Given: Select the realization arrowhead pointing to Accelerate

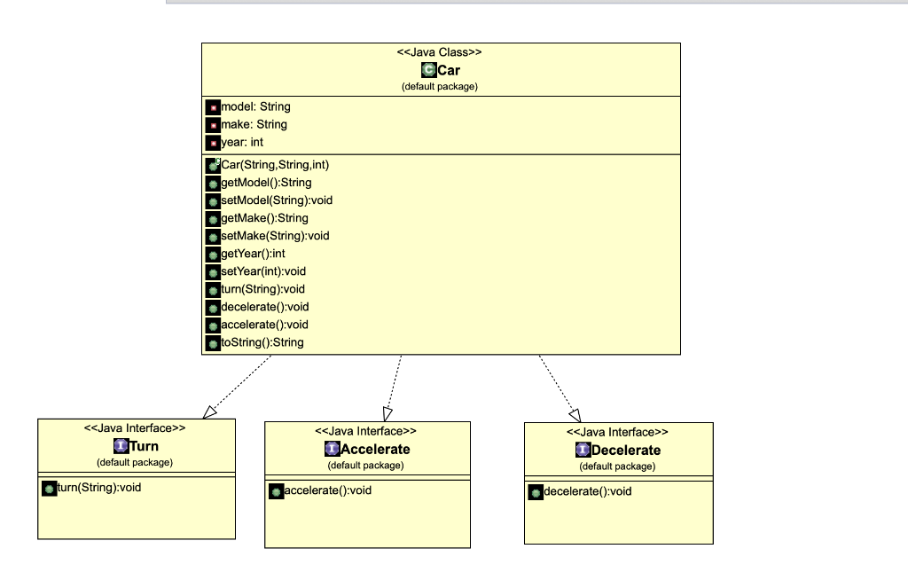Looking at the screenshot, I should [387, 413].
